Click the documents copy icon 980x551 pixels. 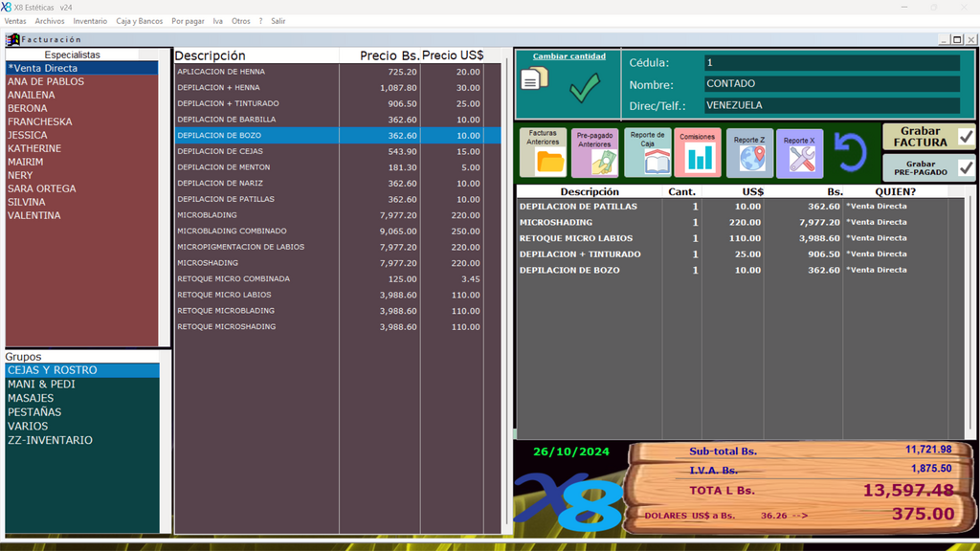click(534, 79)
